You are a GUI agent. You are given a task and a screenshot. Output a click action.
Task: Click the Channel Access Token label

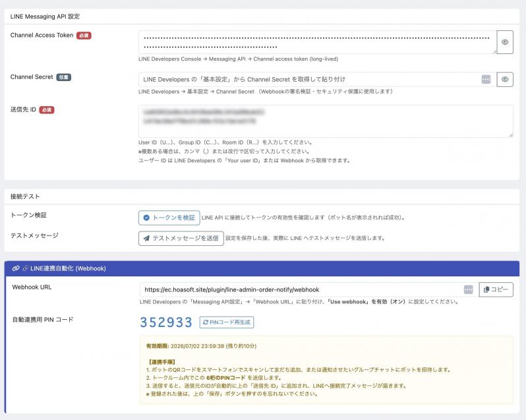tap(42, 35)
